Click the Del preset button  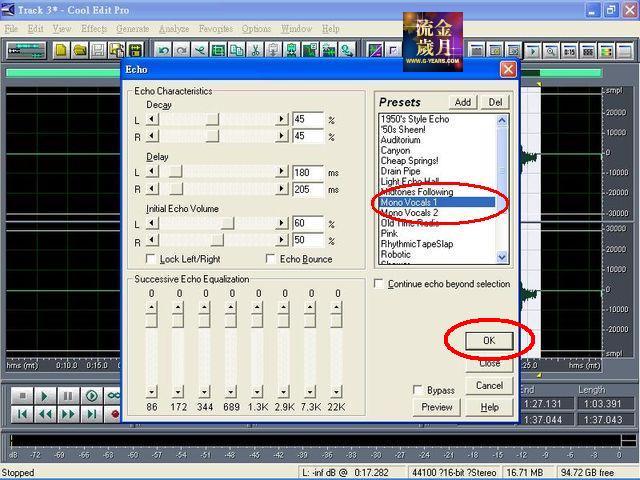(x=495, y=102)
